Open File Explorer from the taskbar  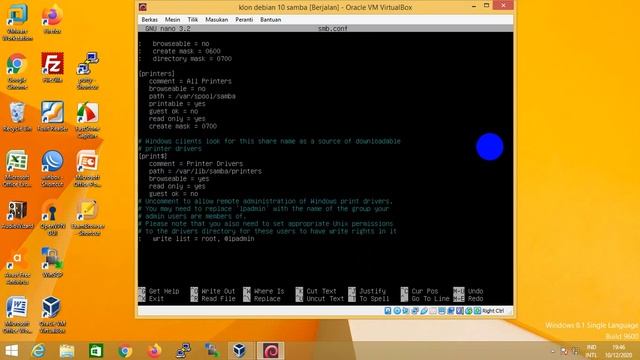pyautogui.click(x=67, y=351)
